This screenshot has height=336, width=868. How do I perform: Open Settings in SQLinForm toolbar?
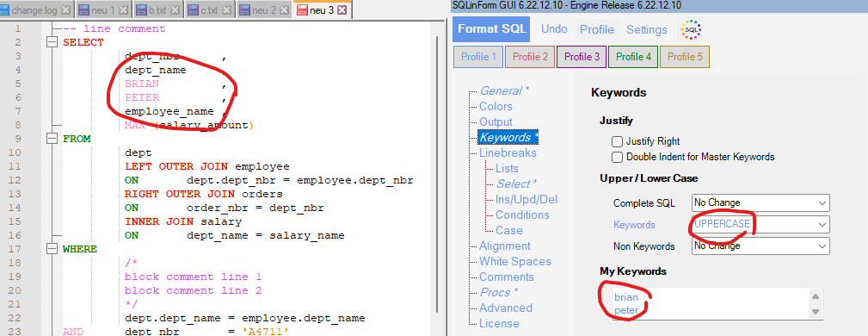click(x=647, y=29)
